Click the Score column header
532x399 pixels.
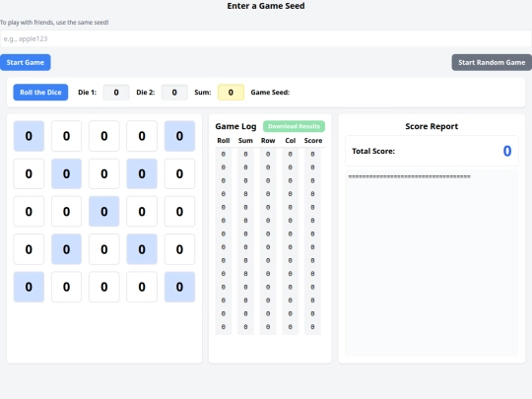313,141
